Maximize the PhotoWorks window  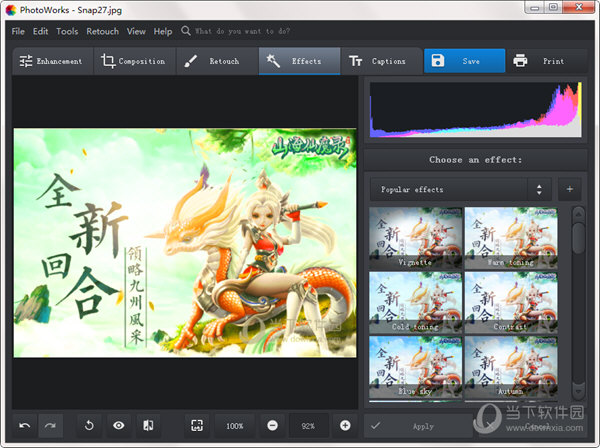[x=553, y=7]
